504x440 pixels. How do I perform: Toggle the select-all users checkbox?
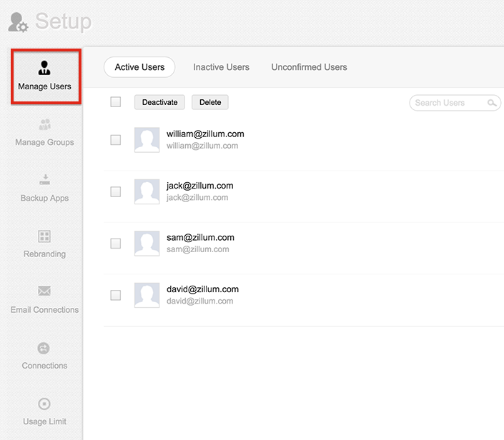pos(116,102)
